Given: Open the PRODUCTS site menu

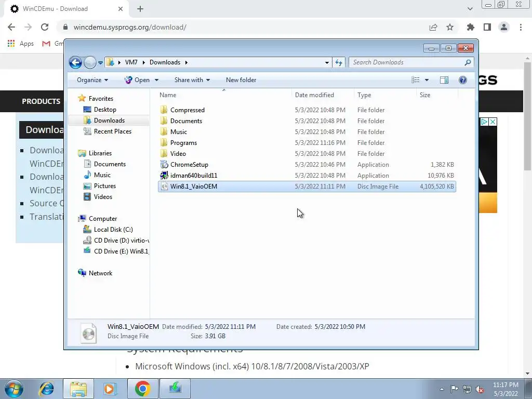Looking at the screenshot, I should pos(41,101).
